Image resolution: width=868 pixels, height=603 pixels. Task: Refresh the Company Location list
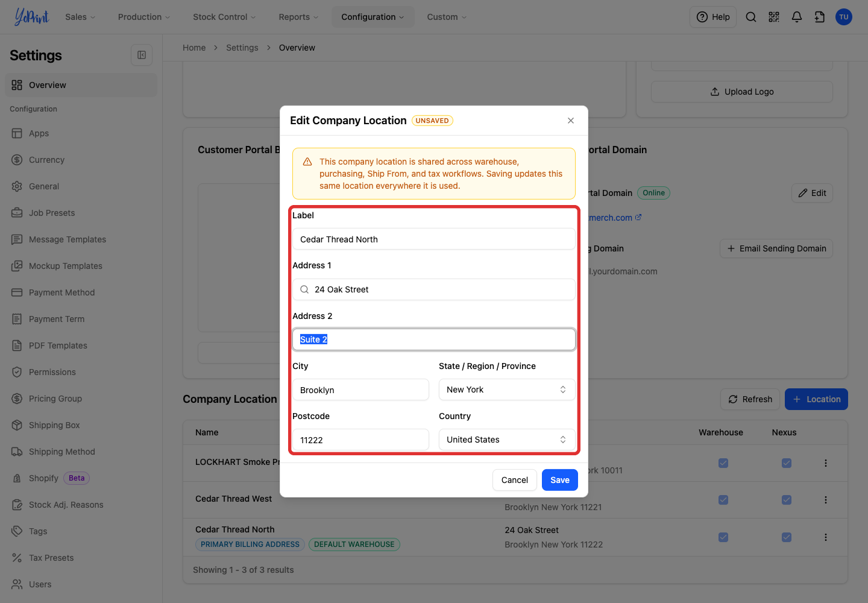pyautogui.click(x=750, y=399)
